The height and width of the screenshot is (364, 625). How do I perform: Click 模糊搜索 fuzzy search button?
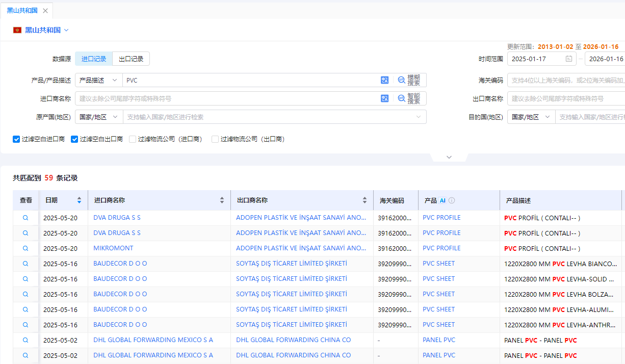(x=409, y=80)
